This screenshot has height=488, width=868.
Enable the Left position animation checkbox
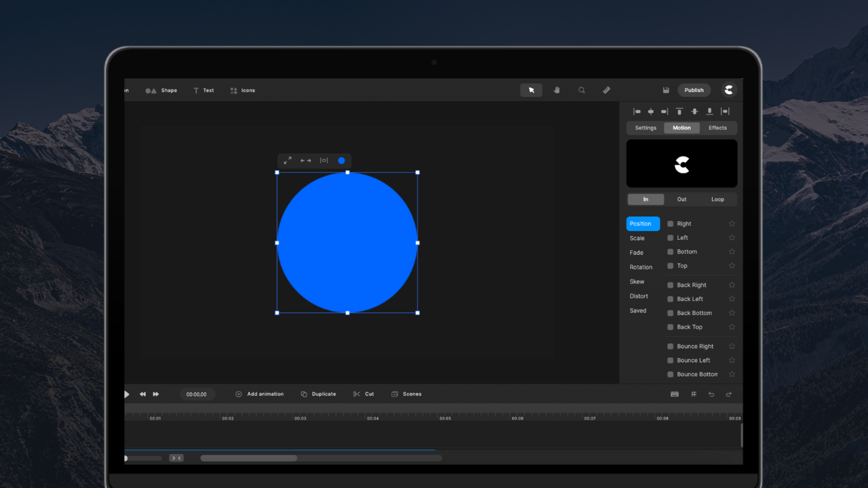[671, 238]
